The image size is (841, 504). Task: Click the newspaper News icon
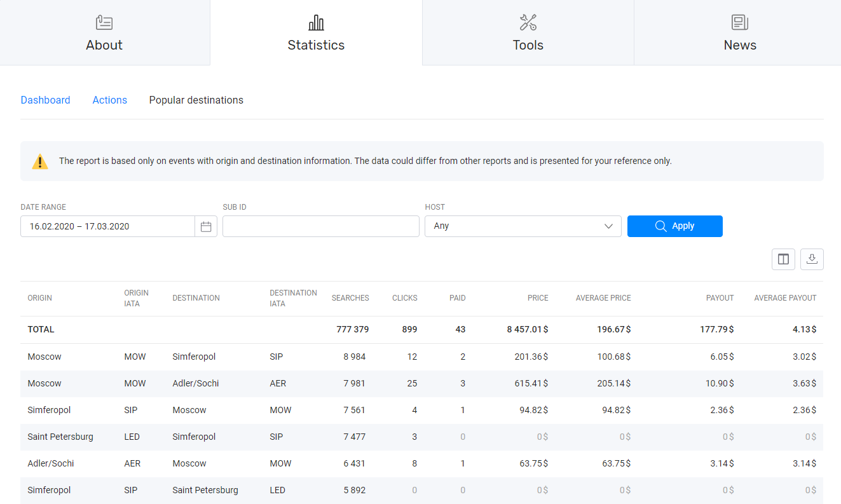pyautogui.click(x=740, y=23)
